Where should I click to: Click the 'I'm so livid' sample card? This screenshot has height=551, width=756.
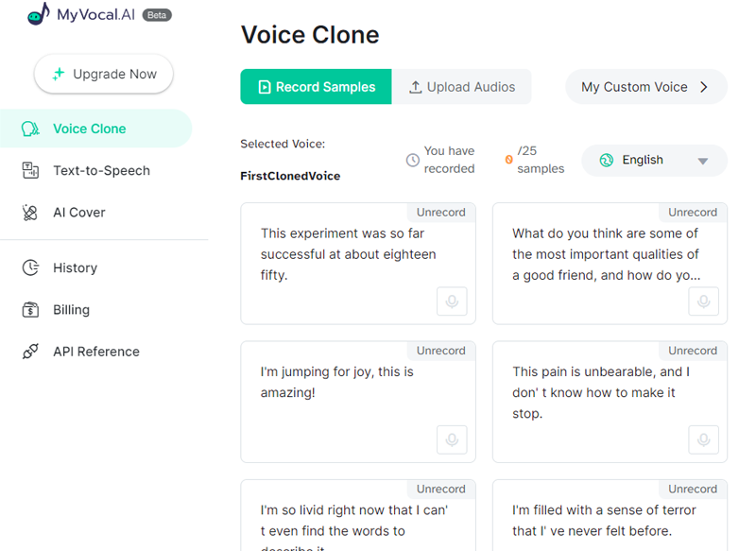point(358,518)
